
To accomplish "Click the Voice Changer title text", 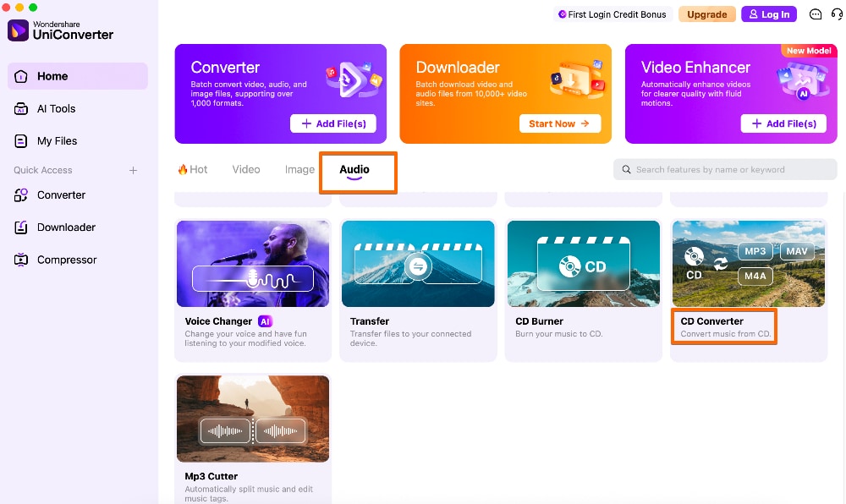I will coord(218,321).
